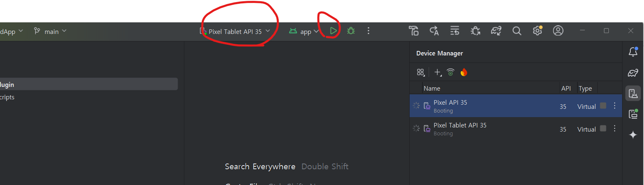
Task: Run the app with green play icon
Action: (333, 31)
